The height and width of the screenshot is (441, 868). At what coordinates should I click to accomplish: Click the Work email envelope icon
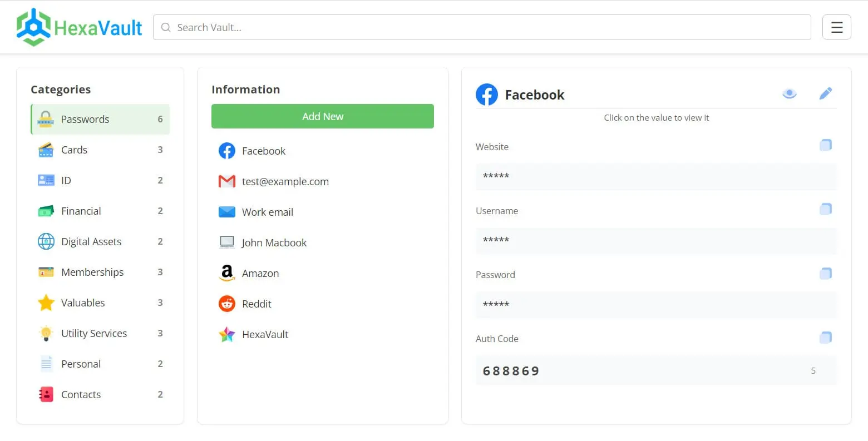(x=226, y=212)
